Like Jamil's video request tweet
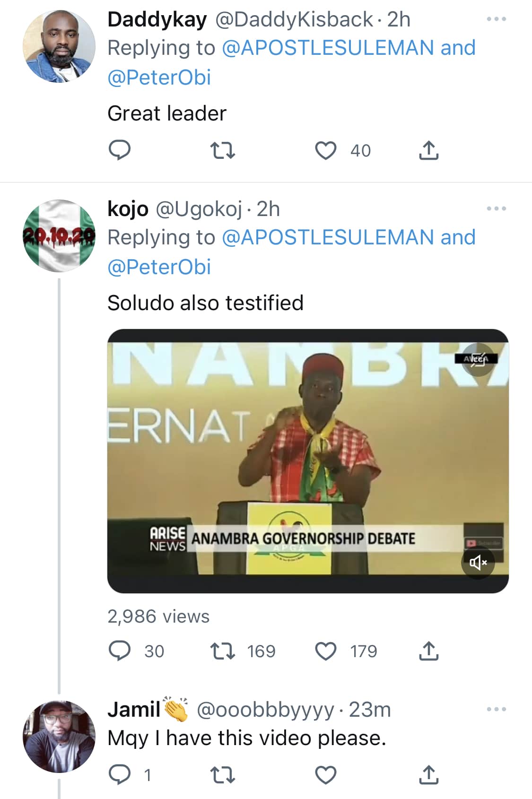The height and width of the screenshot is (799, 532). pyautogui.click(x=326, y=775)
